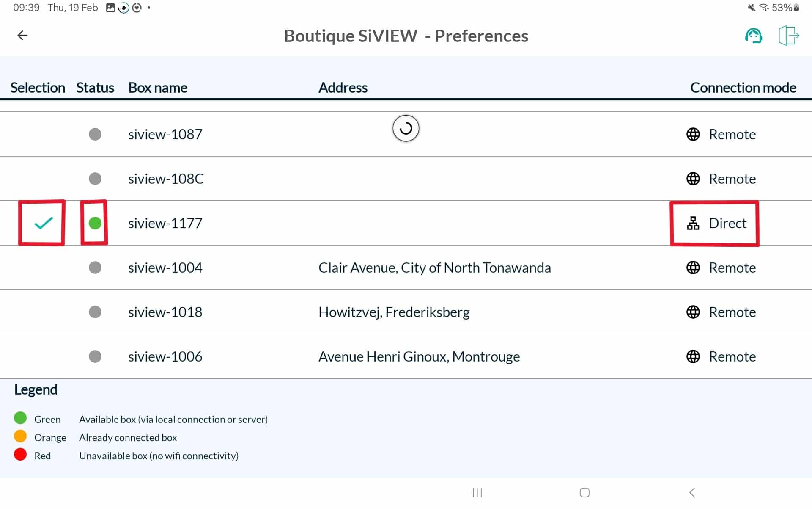
Task: Open Remote connection mode for siview-1004
Action: point(732,268)
